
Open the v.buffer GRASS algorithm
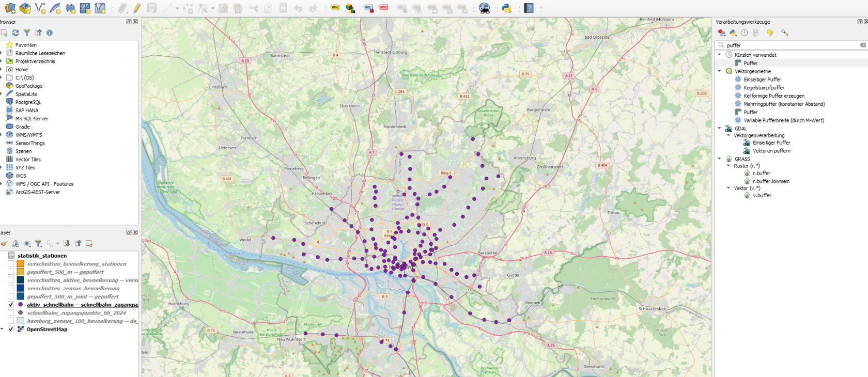click(762, 195)
